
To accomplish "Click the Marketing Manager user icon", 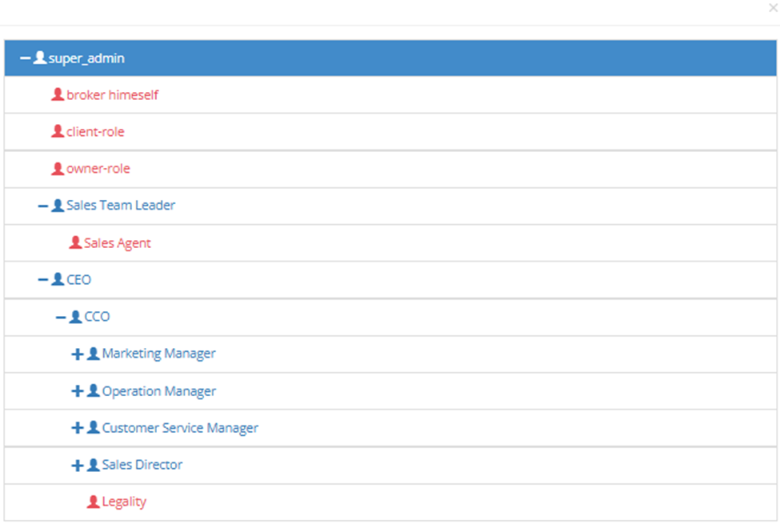I will 93,354.
